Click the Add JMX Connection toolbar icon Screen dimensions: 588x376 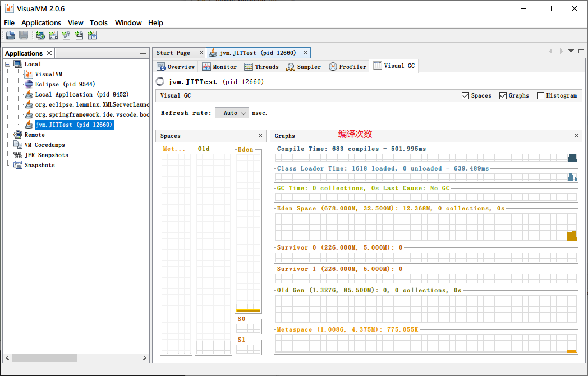click(53, 35)
